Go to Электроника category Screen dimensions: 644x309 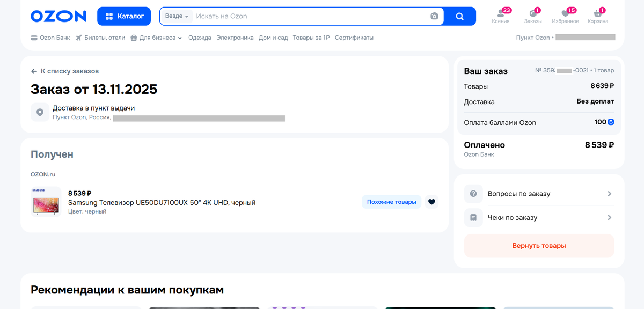pos(235,38)
